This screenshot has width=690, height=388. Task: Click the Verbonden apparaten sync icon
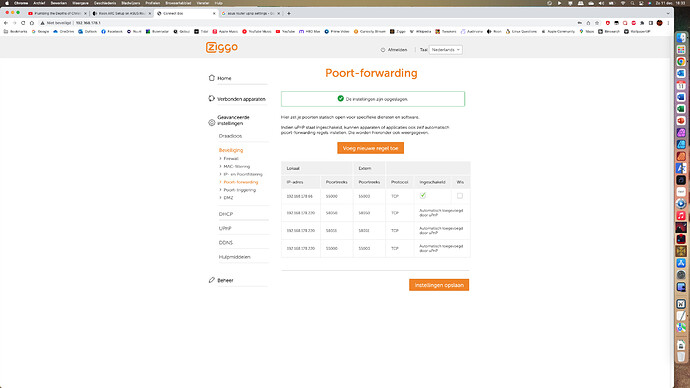212,99
